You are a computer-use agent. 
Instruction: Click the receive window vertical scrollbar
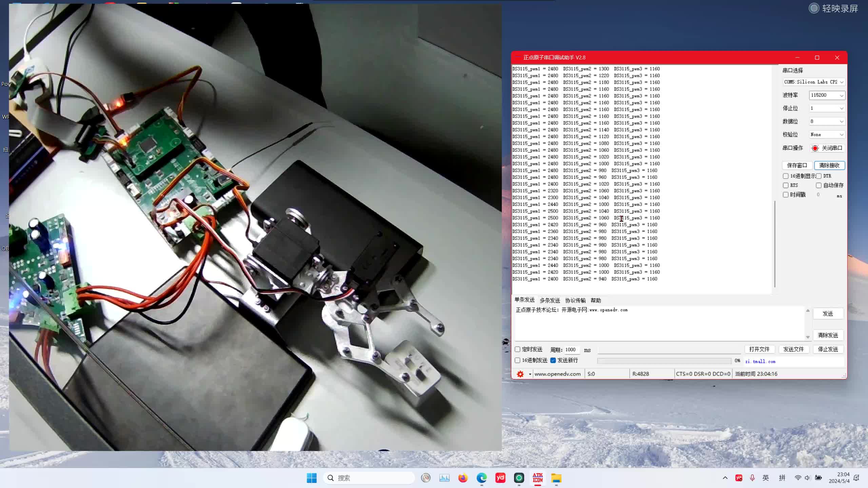775,244
